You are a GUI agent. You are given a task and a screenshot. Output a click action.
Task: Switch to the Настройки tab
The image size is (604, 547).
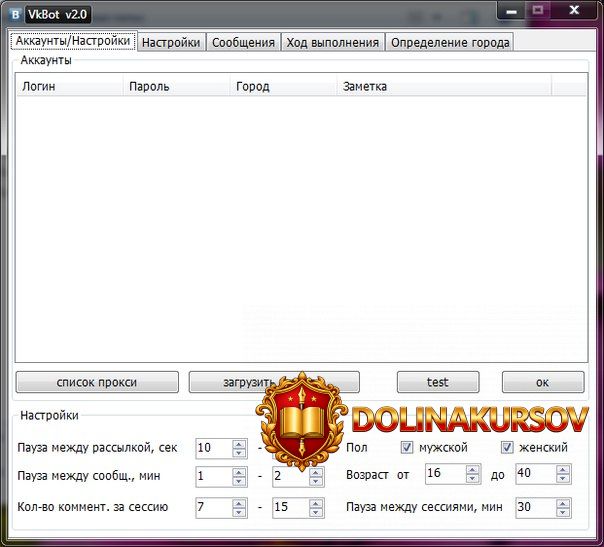click(171, 42)
